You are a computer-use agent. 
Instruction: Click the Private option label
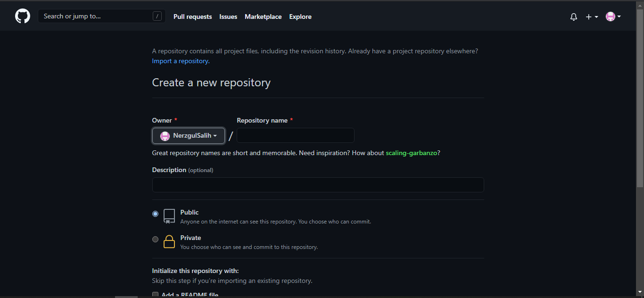coord(191,238)
